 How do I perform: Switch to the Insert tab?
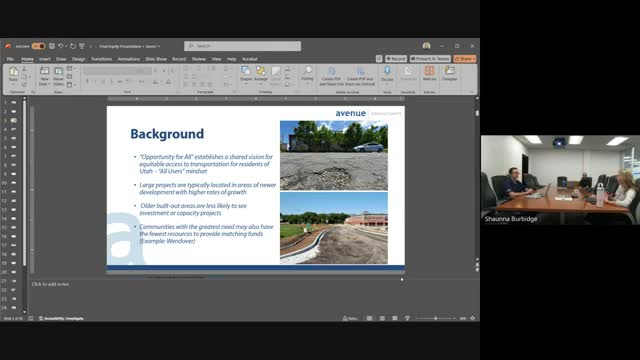[x=44, y=59]
